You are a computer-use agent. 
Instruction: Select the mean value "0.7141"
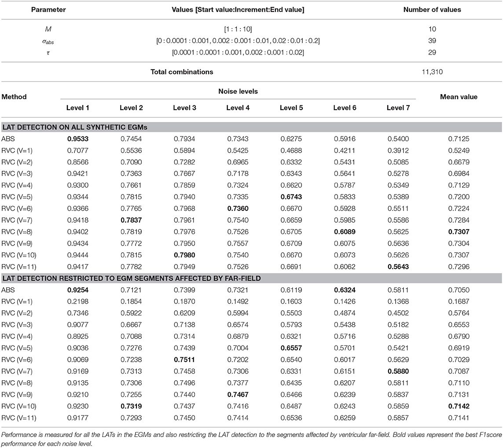459,418
